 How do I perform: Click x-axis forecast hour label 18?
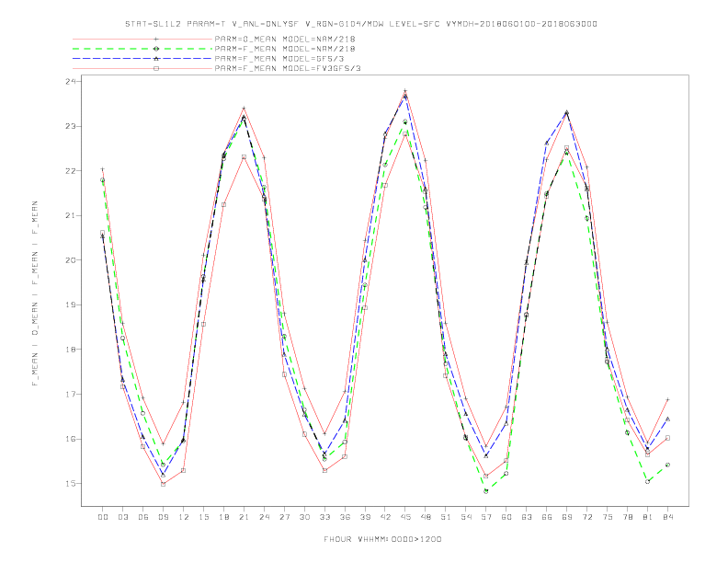223,517
